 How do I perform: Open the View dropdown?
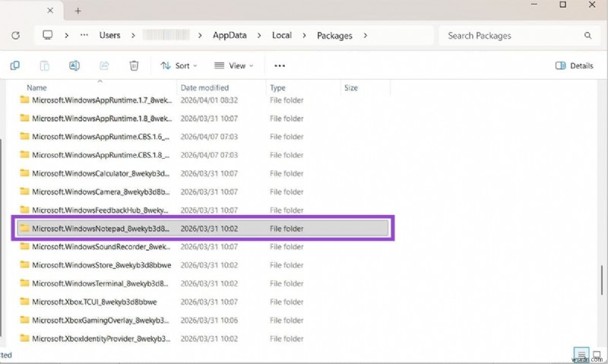pyautogui.click(x=234, y=66)
